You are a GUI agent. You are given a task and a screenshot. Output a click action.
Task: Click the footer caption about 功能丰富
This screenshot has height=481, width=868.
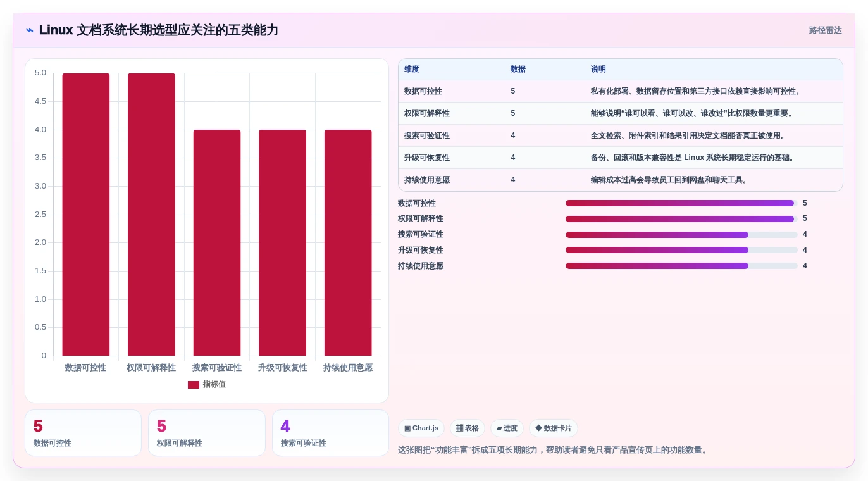(554, 450)
